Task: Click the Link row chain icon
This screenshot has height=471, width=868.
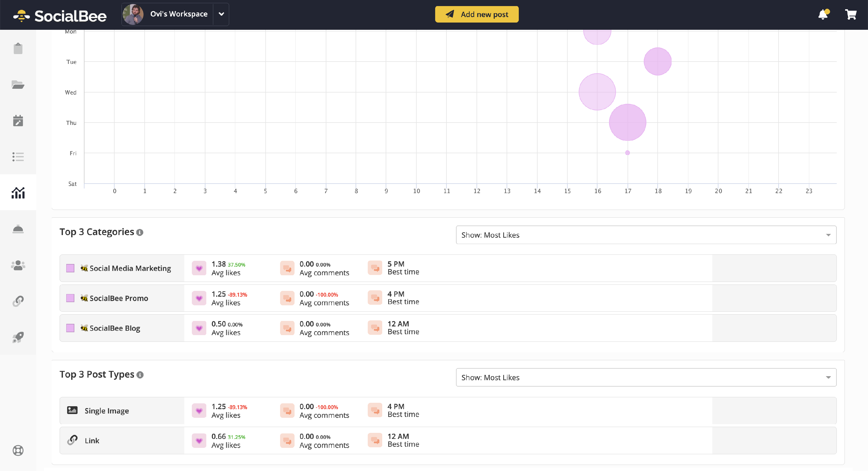Action: point(72,440)
